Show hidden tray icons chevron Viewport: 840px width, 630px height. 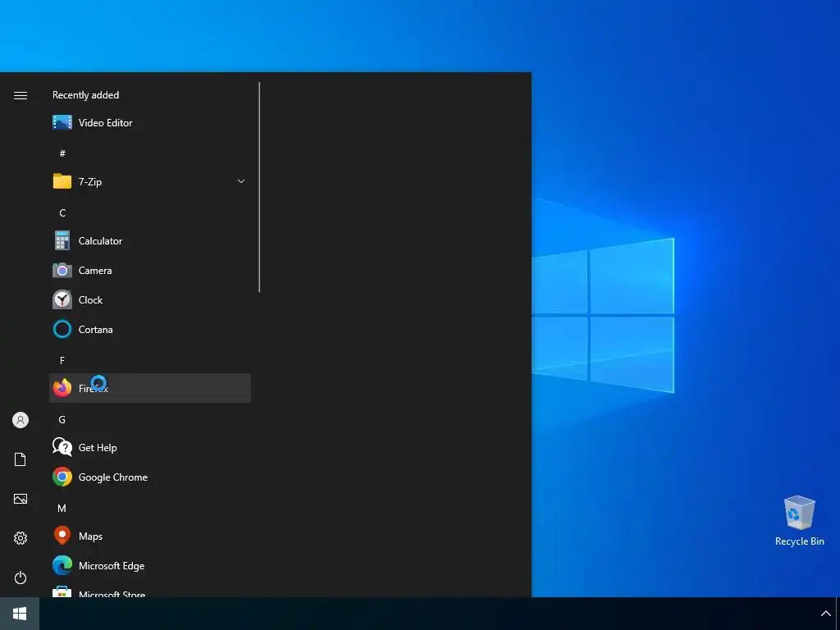[x=825, y=614]
